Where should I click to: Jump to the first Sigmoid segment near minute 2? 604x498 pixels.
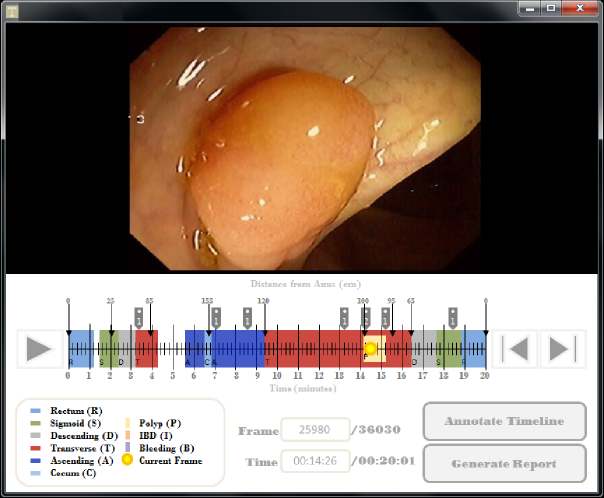[x=109, y=349]
